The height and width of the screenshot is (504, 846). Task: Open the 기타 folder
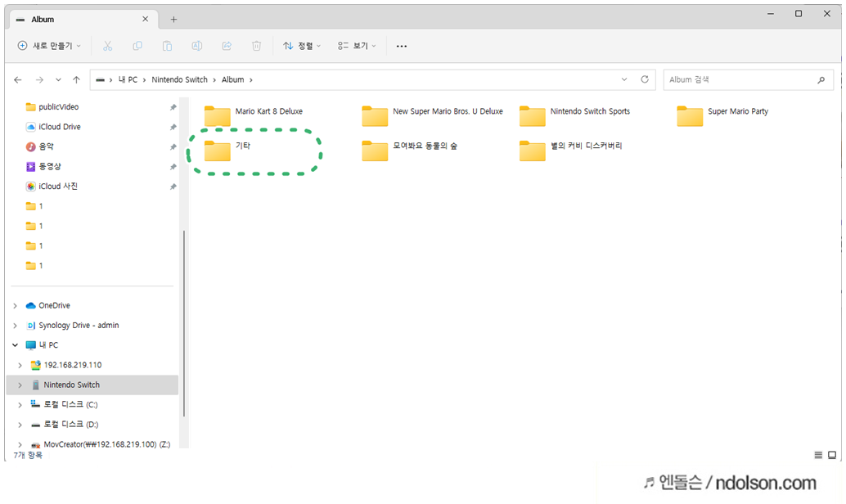point(227,151)
